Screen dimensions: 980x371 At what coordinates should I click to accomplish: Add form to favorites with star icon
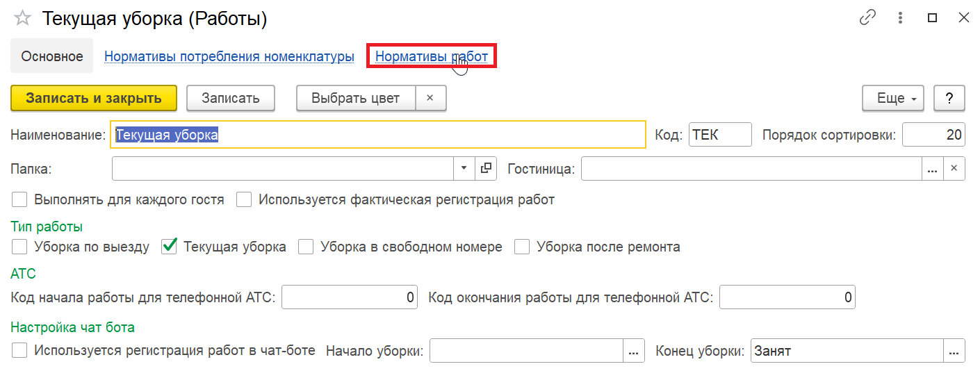click(x=22, y=19)
